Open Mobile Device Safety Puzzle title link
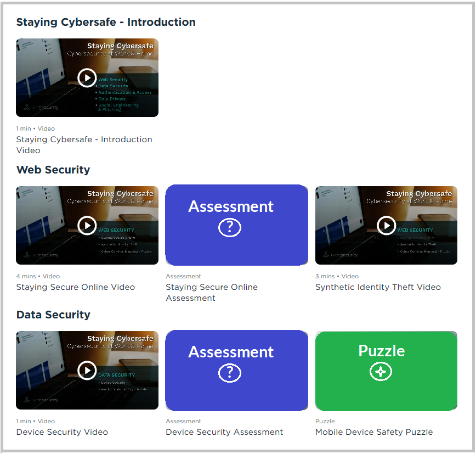 pyautogui.click(x=374, y=432)
